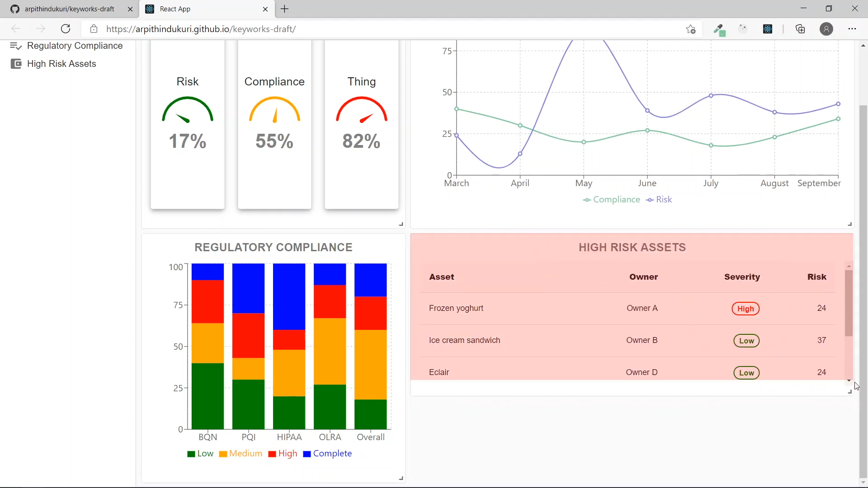Click the browser back arrow
Image resolution: width=868 pixels, height=488 pixels.
pyautogui.click(x=16, y=29)
